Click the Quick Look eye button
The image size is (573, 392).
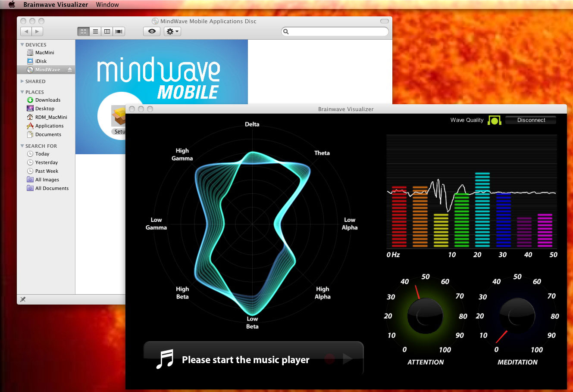[x=152, y=31]
